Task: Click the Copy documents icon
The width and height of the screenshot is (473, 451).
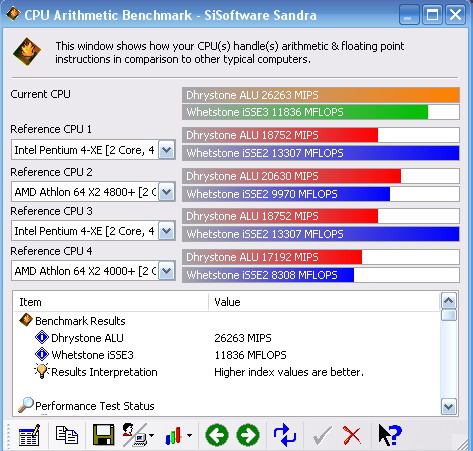Action: click(67, 435)
